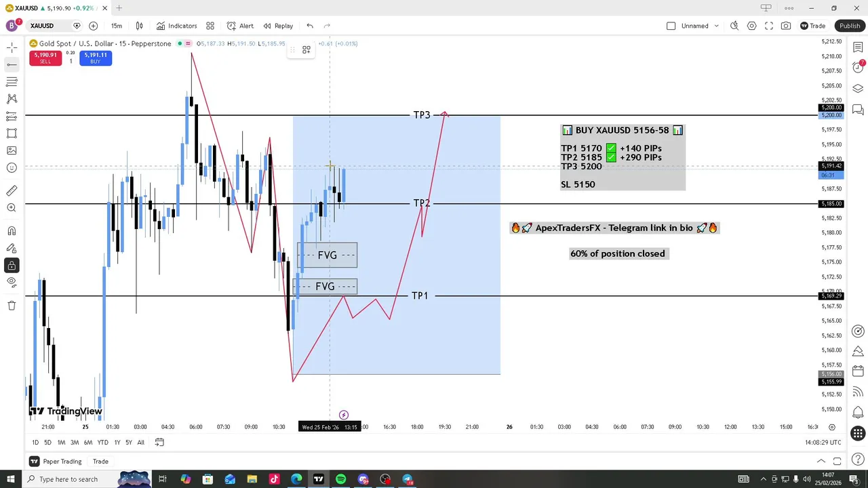
Task: Open the Windows Start menu
Action: [x=10, y=479]
